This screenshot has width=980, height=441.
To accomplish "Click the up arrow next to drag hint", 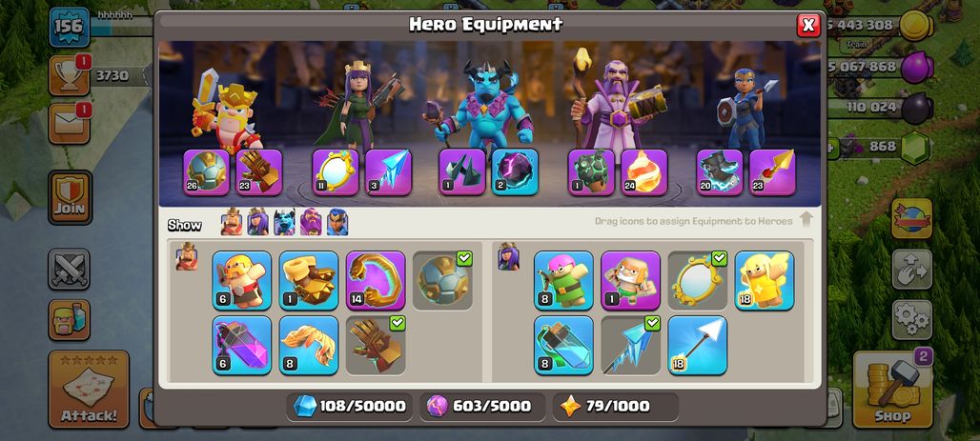I will (806, 220).
